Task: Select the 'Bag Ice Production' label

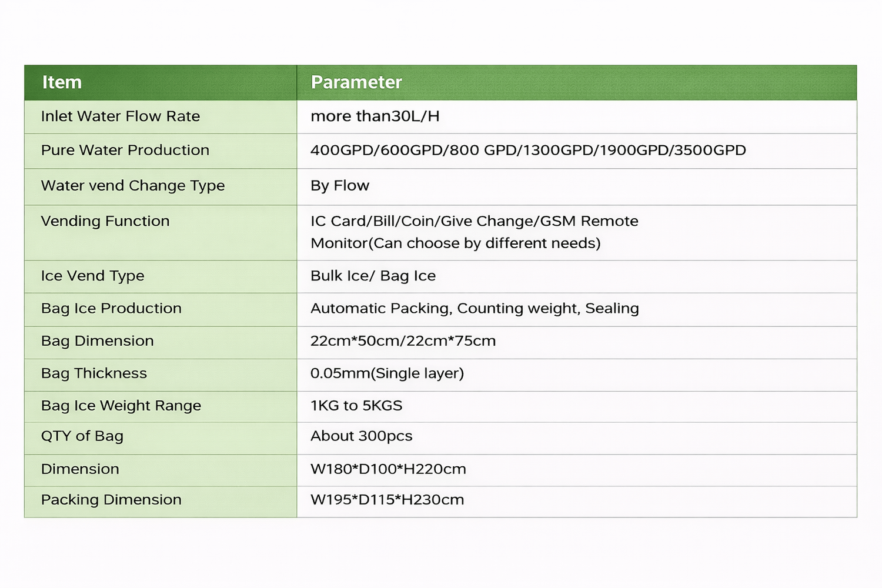Action: coord(111,308)
